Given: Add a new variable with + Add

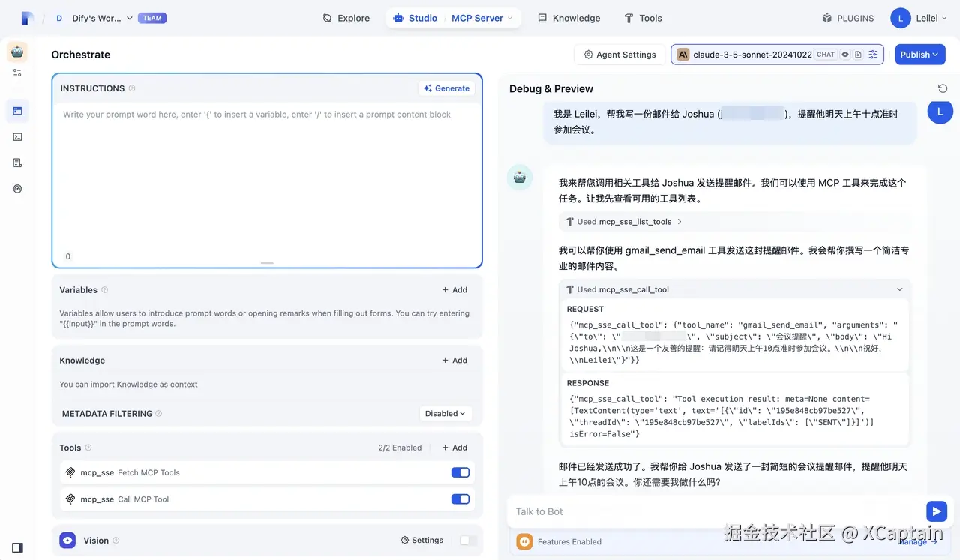Looking at the screenshot, I should (454, 290).
